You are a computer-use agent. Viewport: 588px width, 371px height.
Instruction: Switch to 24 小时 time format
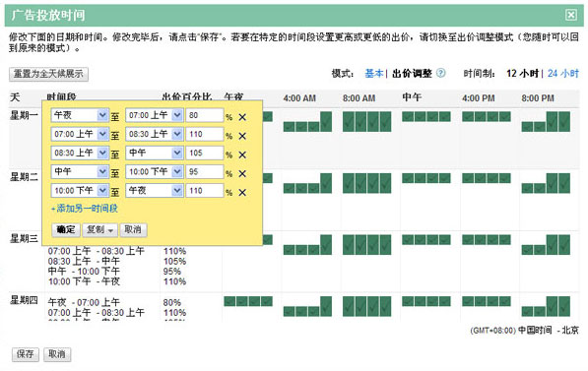click(562, 74)
